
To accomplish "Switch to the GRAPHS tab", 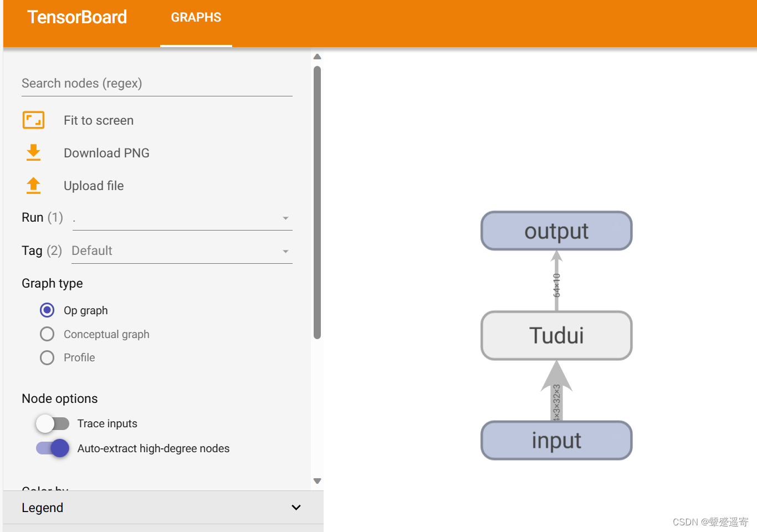I will point(196,18).
